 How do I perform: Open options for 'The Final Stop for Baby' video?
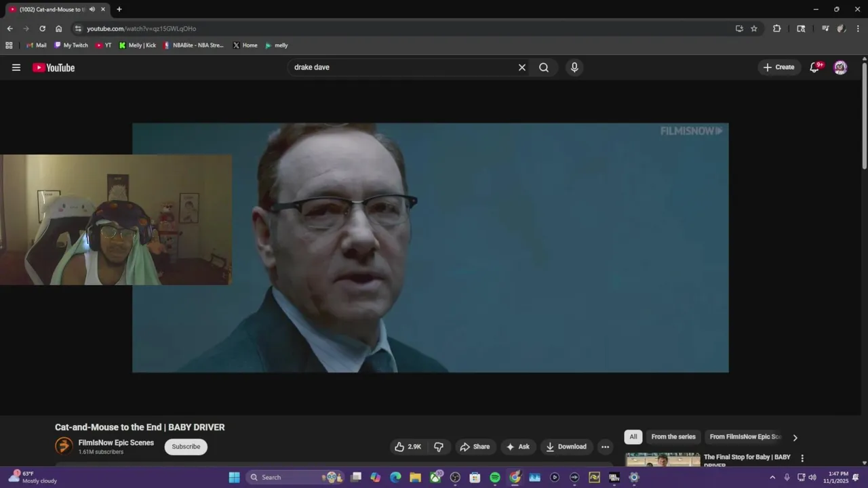tap(802, 458)
